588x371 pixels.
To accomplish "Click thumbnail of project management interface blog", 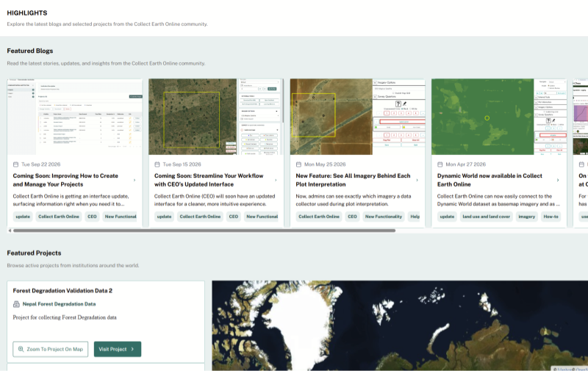I will [75, 117].
